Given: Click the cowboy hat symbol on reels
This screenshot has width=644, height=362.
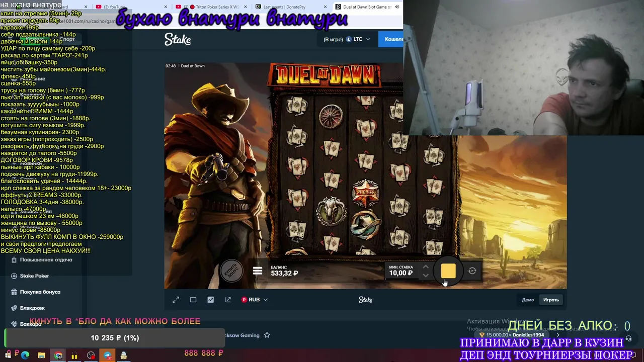Looking at the screenshot, I should [366, 225].
